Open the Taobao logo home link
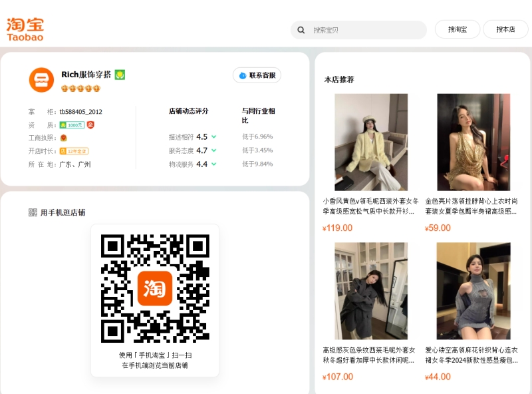This screenshot has height=394, width=532. click(x=25, y=29)
